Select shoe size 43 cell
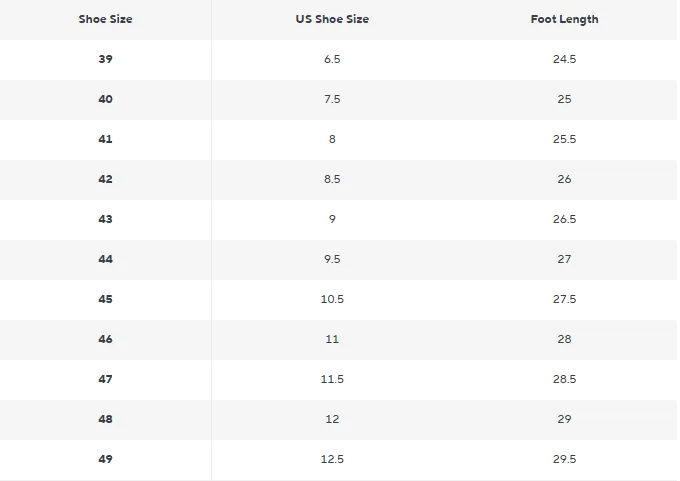680x481 pixels. (106, 219)
